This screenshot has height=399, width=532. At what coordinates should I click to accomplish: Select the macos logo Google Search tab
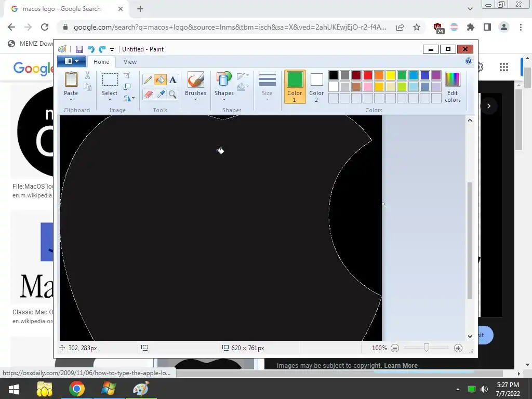(x=66, y=9)
